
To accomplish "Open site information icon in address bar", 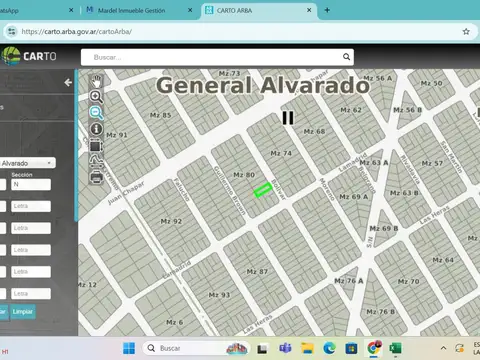I will 12,32.
